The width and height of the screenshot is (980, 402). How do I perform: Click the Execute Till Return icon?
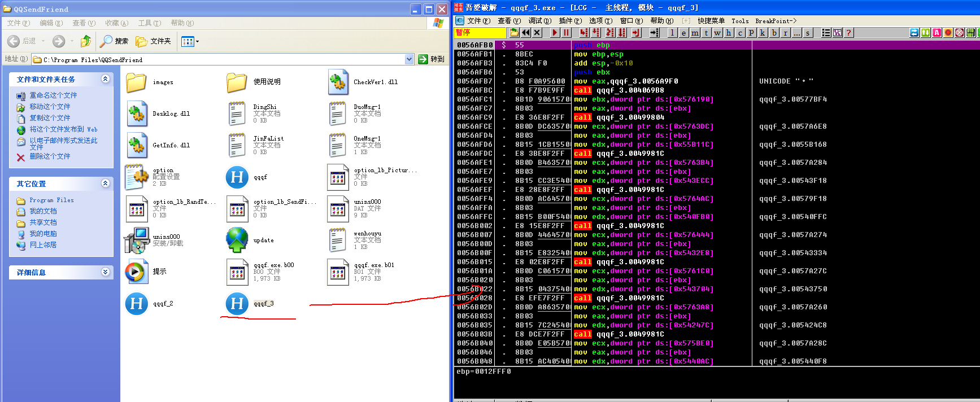(x=637, y=33)
